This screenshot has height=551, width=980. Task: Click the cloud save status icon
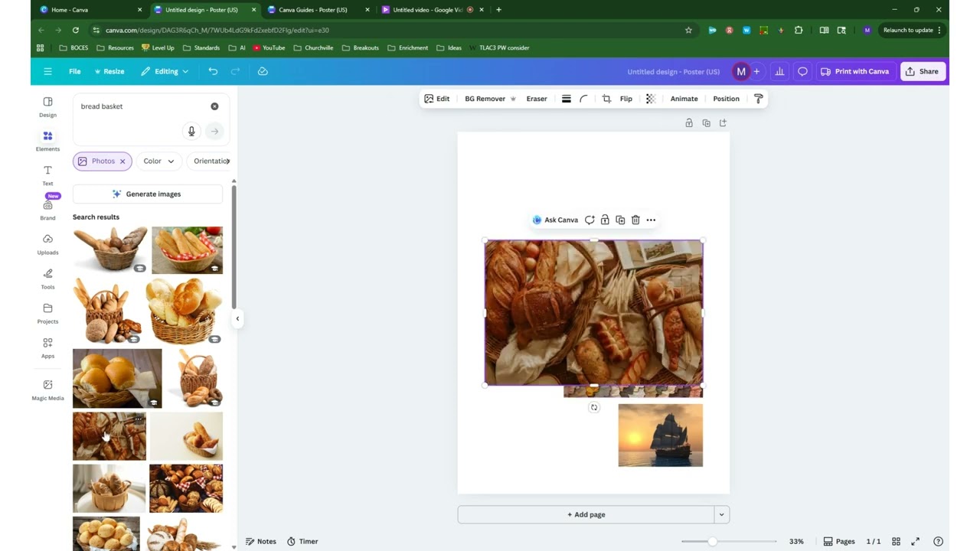tap(263, 71)
